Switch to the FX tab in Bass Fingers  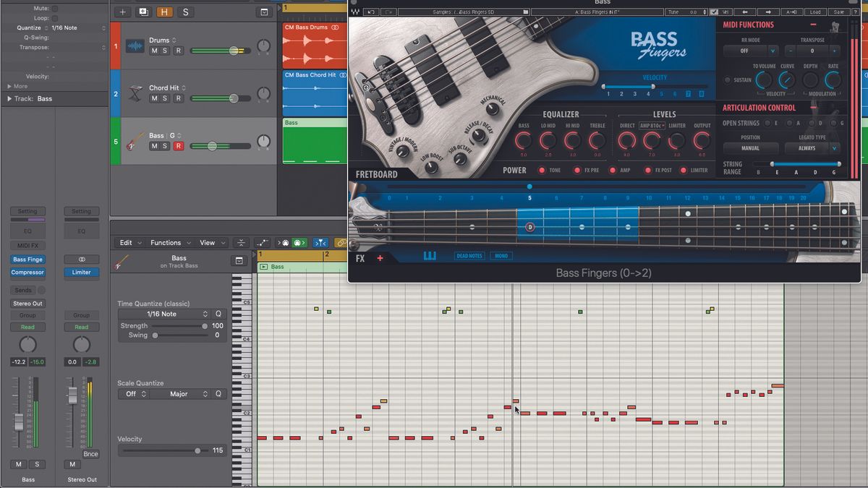(359, 257)
